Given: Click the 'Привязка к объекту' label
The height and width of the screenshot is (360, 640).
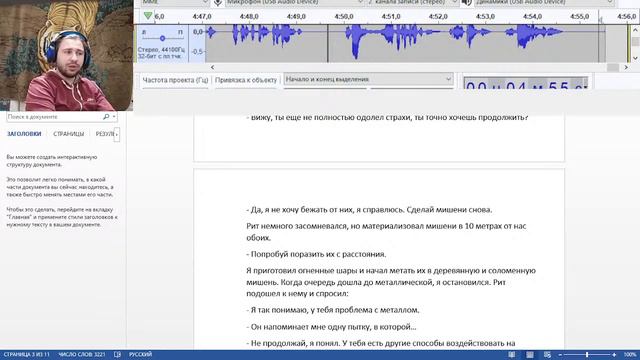Looking at the screenshot, I should click(x=246, y=80).
